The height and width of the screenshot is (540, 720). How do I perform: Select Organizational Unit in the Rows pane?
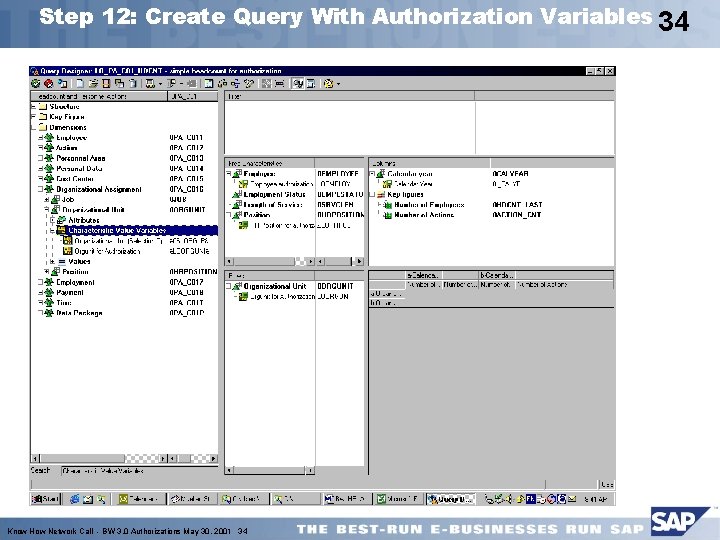[x=275, y=286]
